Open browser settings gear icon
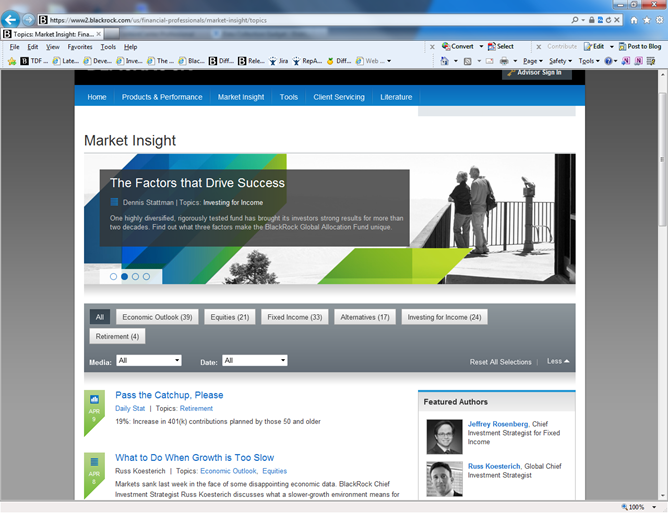Image resolution: width=668 pixels, height=513 pixels. click(659, 20)
